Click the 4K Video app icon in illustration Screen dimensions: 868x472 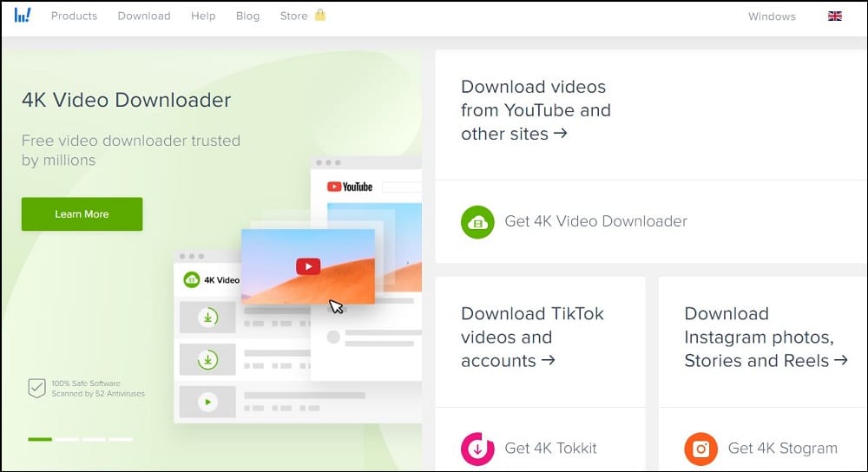(192, 279)
